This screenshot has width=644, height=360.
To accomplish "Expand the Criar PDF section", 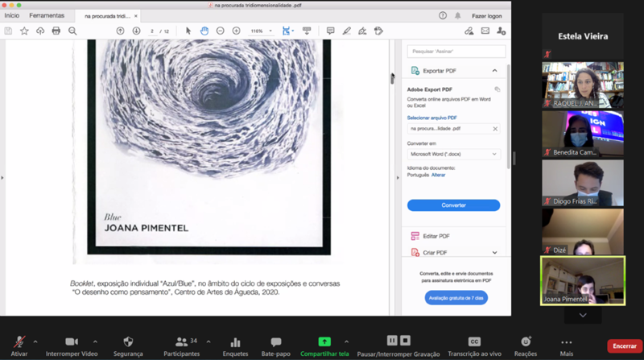I will point(494,252).
